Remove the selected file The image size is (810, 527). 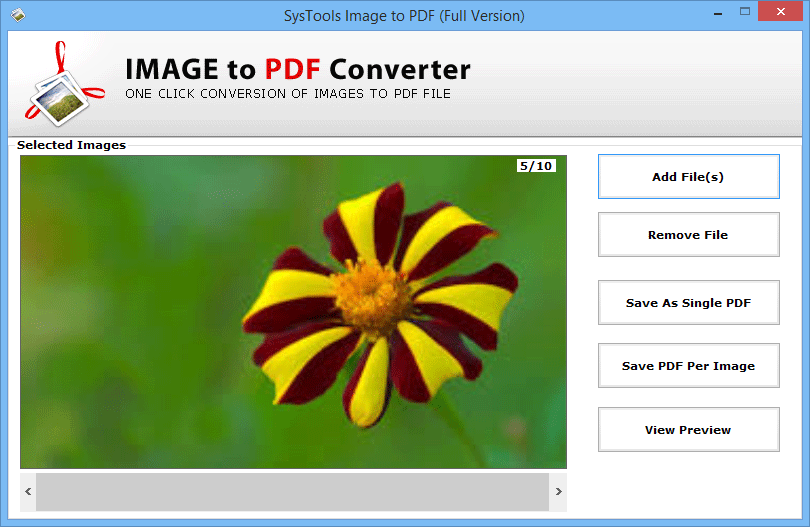(689, 235)
